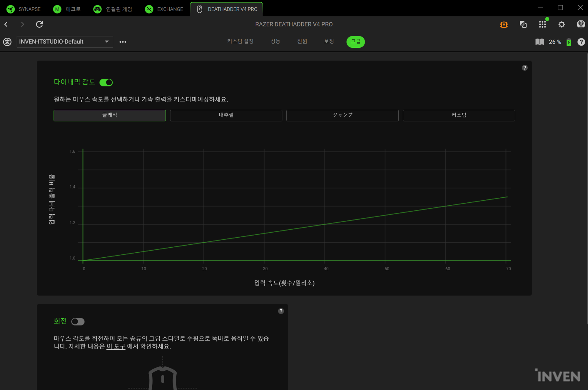Click the connected games controller icon

pyautogui.click(x=97, y=9)
